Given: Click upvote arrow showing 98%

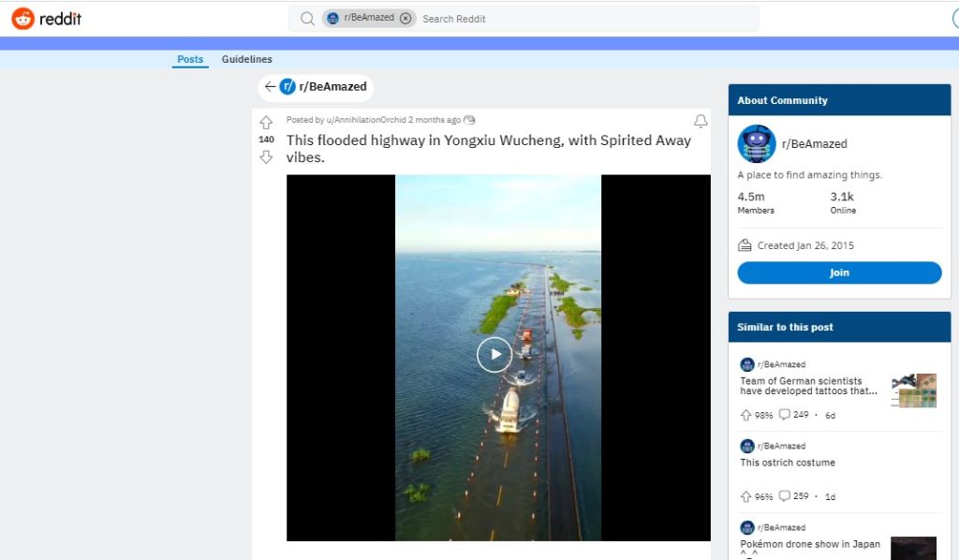Looking at the screenshot, I should tap(745, 415).
